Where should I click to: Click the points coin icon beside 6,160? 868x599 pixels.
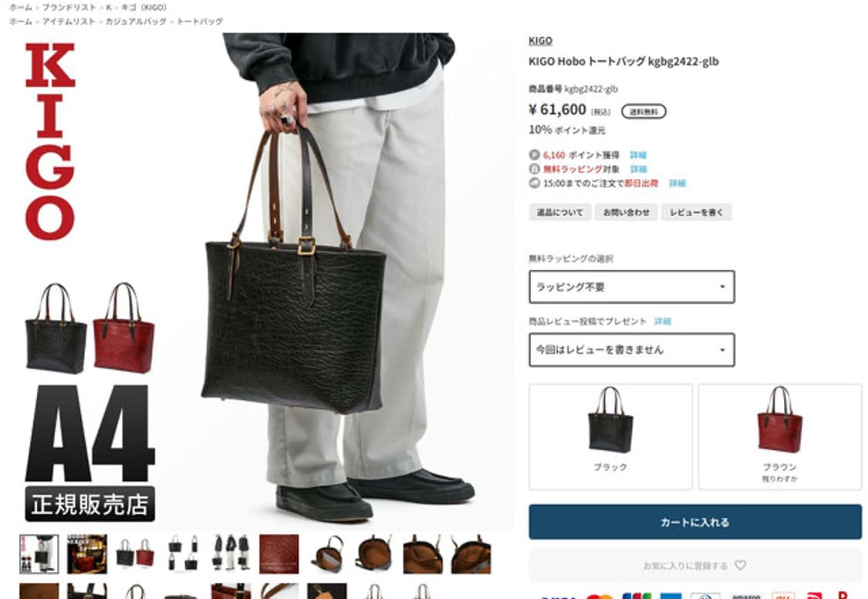534,155
